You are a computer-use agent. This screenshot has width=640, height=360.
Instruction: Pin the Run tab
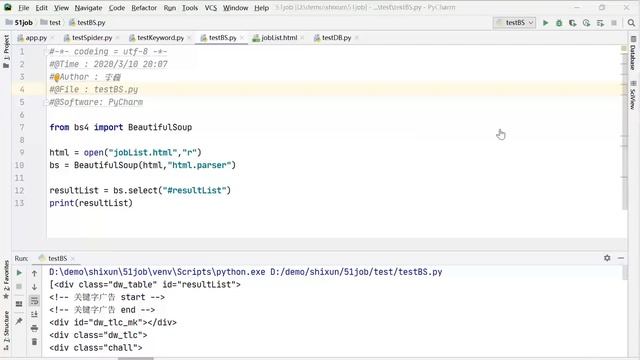19,321
